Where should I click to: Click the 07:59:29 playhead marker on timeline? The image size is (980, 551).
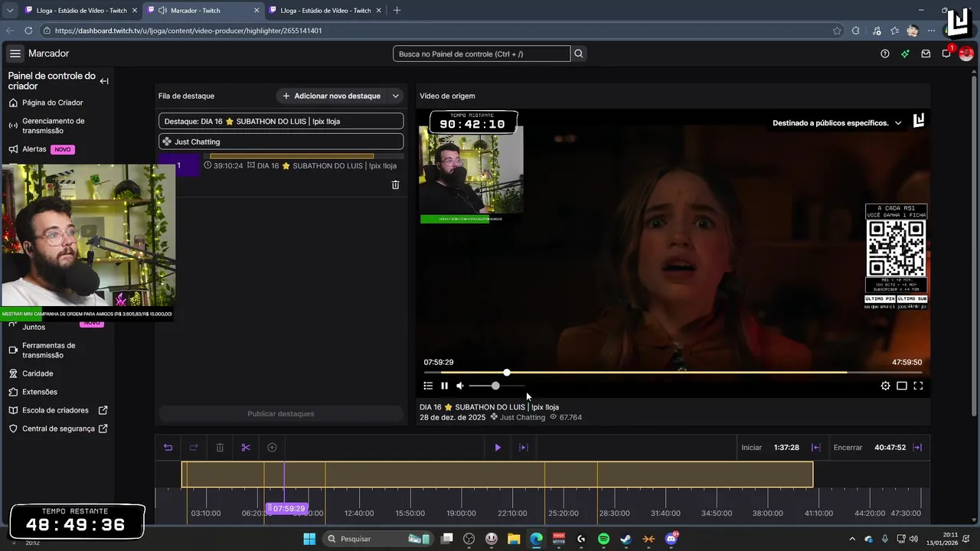(x=286, y=509)
